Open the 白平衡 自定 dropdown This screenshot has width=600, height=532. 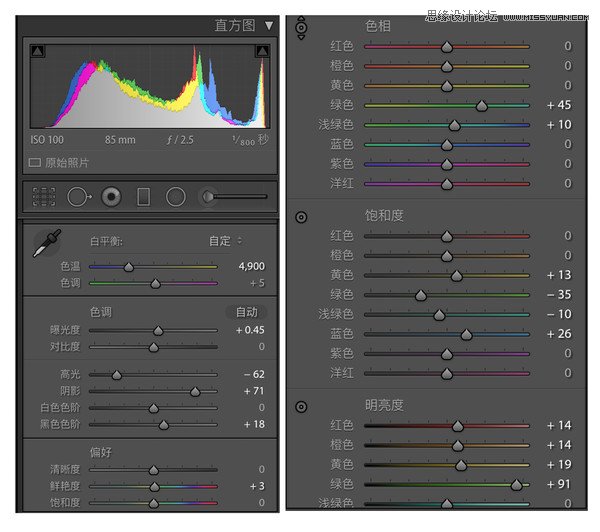pyautogui.click(x=225, y=241)
